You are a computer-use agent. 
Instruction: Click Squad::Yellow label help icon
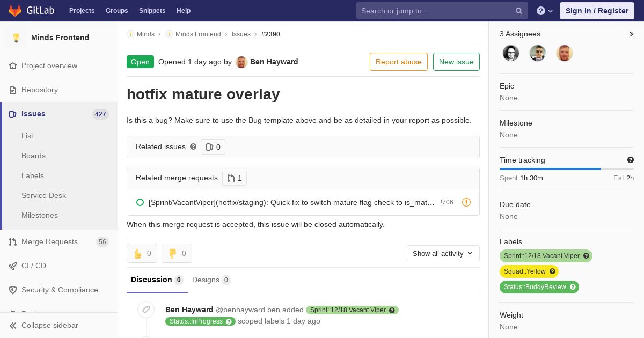coord(552,271)
